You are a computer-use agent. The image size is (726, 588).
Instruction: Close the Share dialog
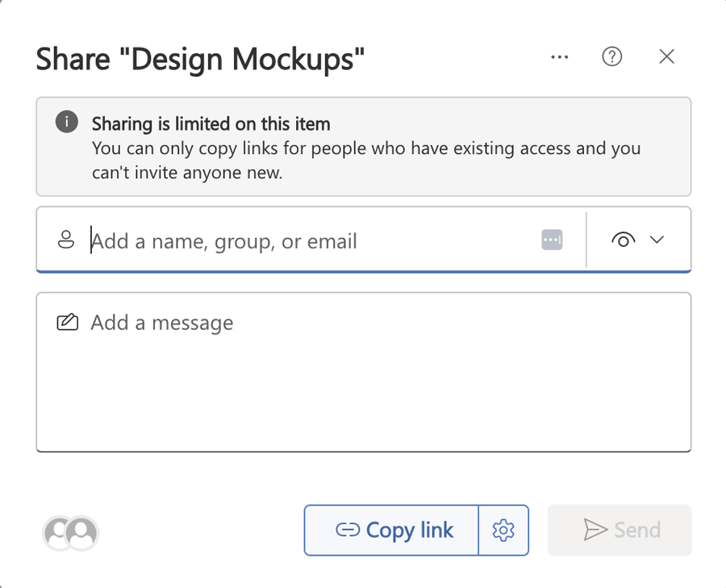click(x=666, y=56)
